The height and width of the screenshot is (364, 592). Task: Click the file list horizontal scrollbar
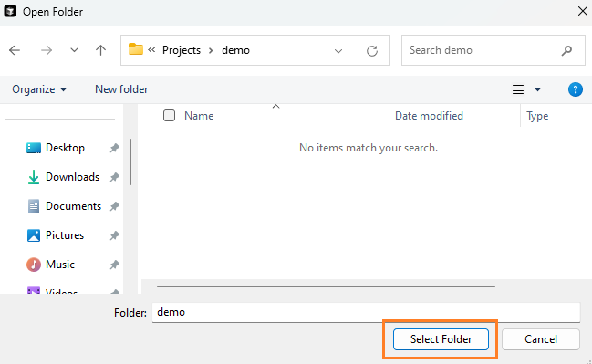(x=326, y=286)
